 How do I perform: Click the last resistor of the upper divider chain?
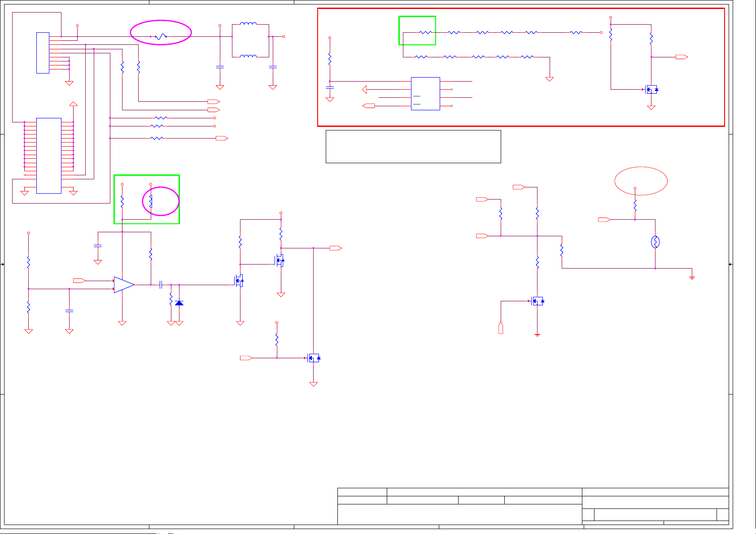tap(576, 32)
